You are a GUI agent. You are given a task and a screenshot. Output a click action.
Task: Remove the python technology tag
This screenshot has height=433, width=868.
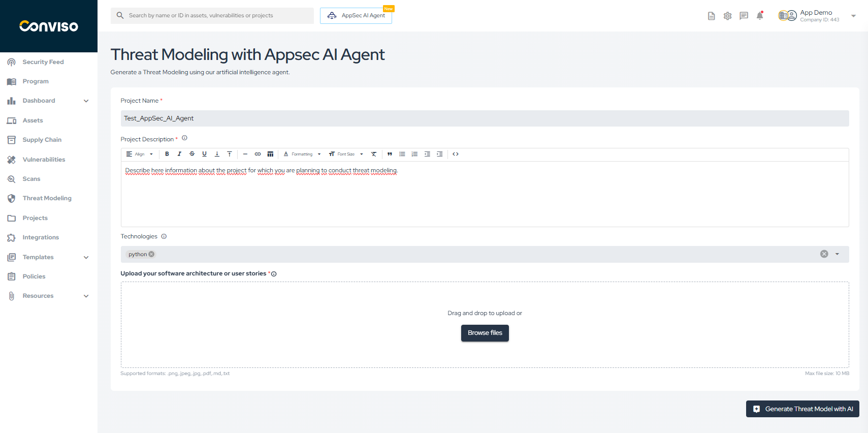tap(151, 254)
